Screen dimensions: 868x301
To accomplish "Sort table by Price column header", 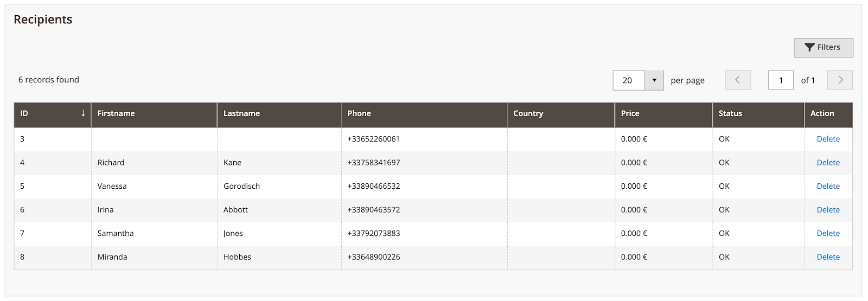I will pos(630,113).
